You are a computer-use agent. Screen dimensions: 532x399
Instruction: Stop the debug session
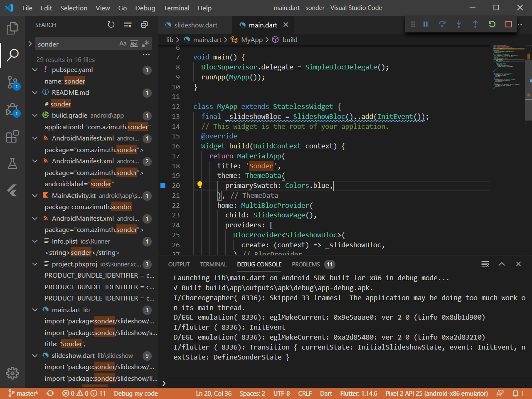click(x=508, y=24)
